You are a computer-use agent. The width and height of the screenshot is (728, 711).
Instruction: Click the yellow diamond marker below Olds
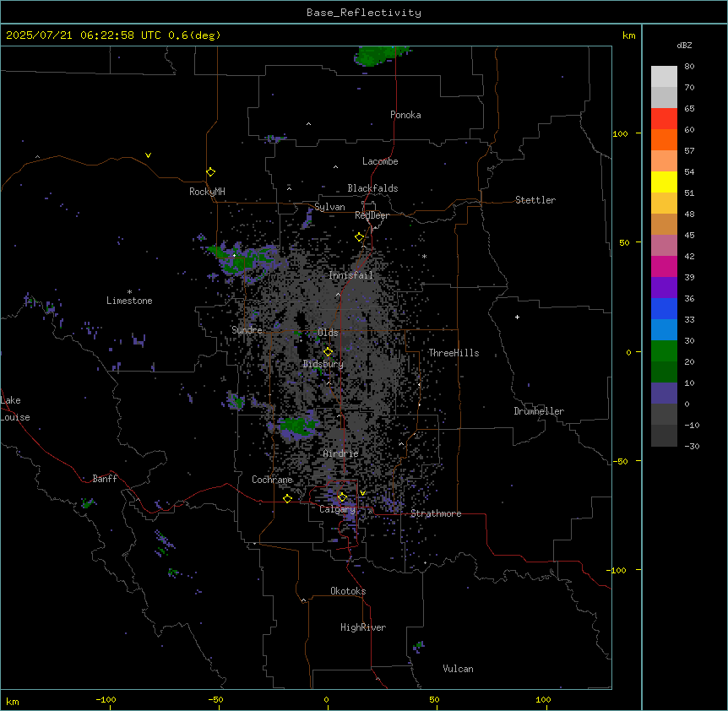click(329, 352)
